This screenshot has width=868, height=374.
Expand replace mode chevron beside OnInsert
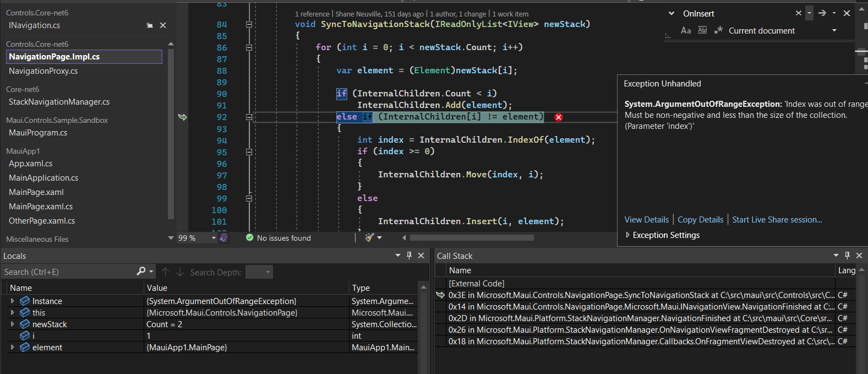672,13
